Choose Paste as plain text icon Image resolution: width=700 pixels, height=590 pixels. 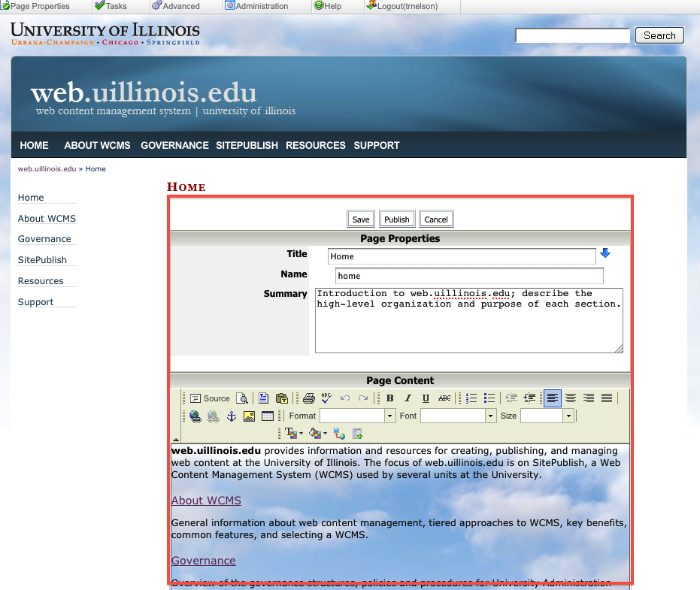[282, 398]
